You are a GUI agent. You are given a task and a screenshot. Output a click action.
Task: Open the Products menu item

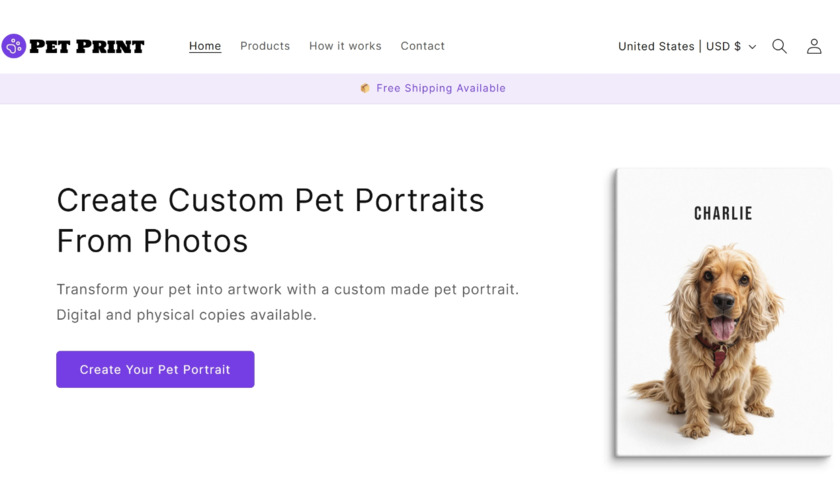pos(265,46)
